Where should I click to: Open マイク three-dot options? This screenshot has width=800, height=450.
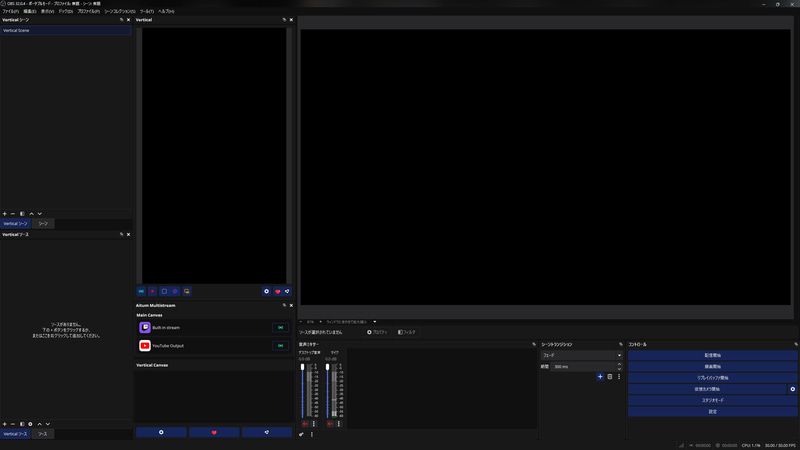pos(339,424)
